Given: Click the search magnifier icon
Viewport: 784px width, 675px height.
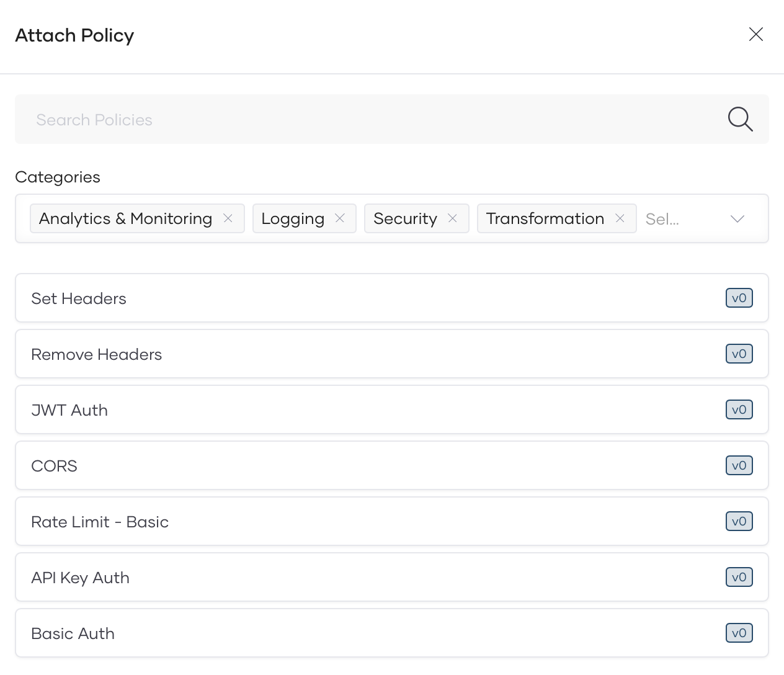Looking at the screenshot, I should click(740, 119).
